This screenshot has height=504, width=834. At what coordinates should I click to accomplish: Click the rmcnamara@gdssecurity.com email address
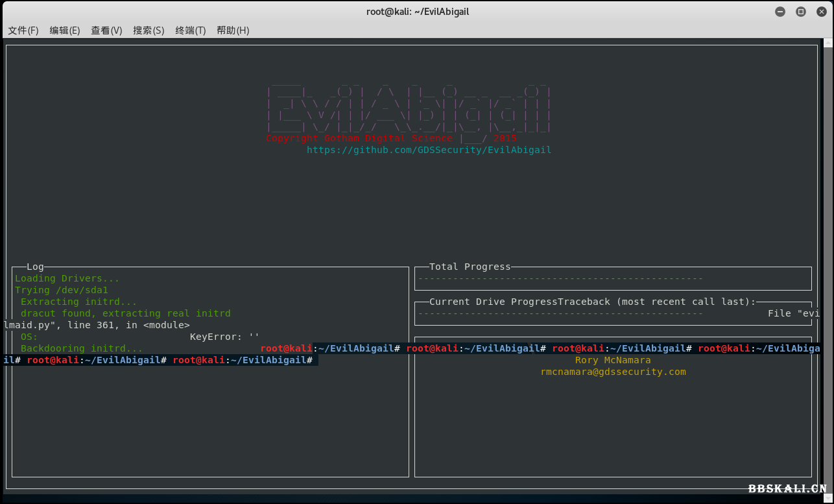pos(613,372)
